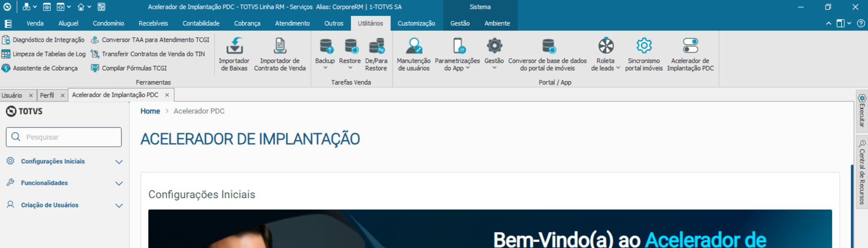Open Central de Recursos side panel
Screen dimensions: 868x248
point(862,173)
